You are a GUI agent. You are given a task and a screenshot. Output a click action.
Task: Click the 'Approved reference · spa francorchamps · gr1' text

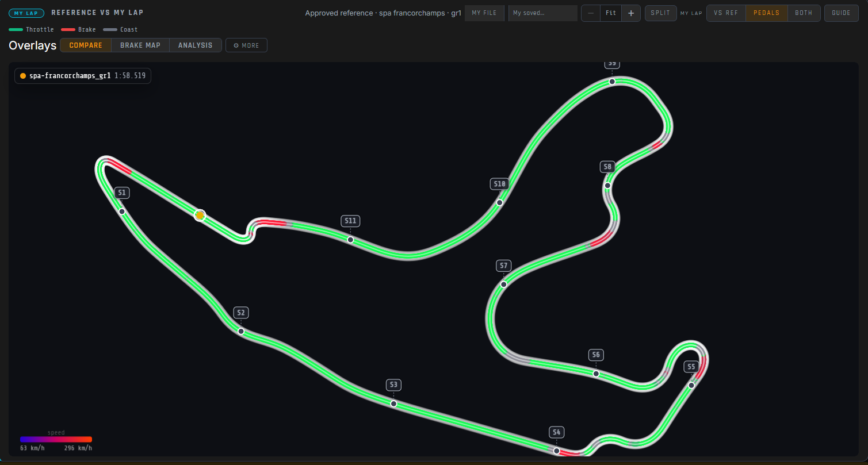383,13
